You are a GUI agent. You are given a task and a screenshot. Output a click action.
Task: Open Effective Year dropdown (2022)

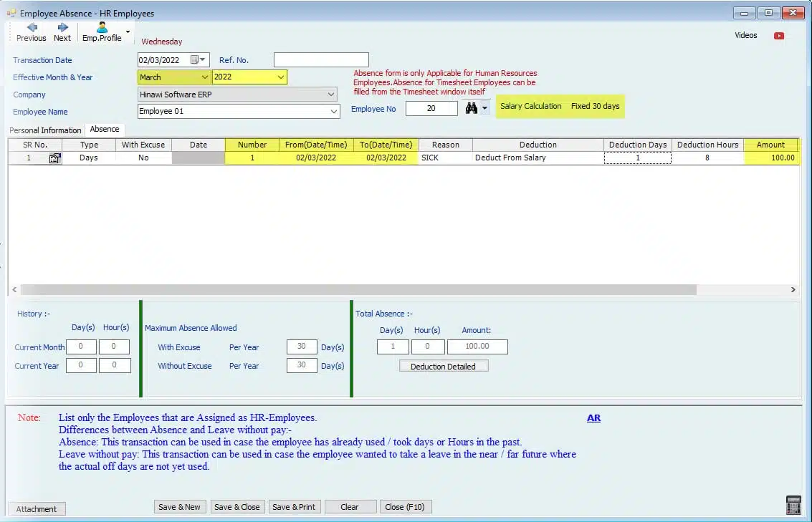(x=249, y=77)
